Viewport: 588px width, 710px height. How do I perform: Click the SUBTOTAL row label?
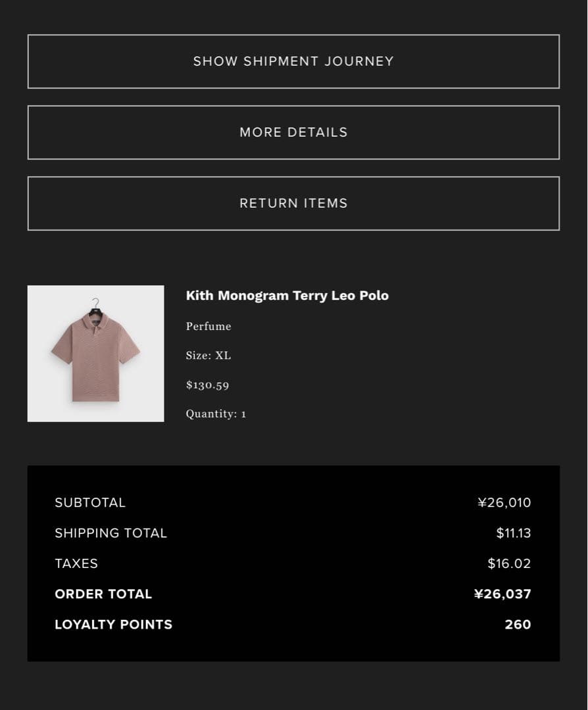[90, 502]
